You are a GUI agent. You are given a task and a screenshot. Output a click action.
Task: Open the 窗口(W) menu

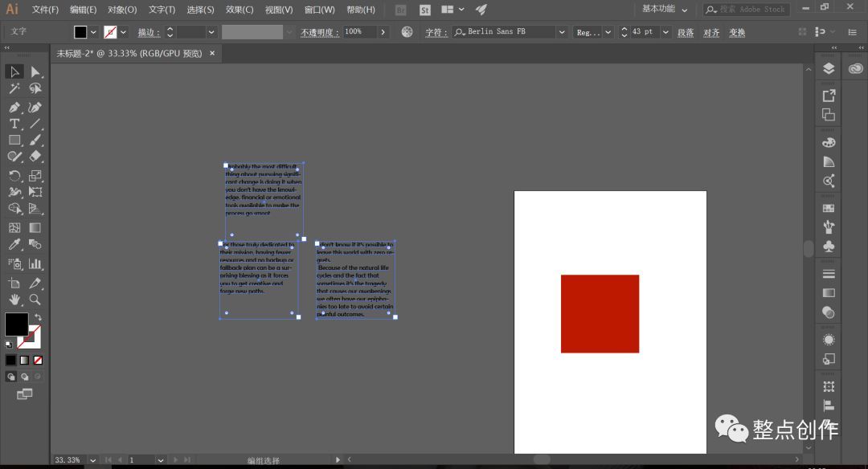(x=319, y=10)
